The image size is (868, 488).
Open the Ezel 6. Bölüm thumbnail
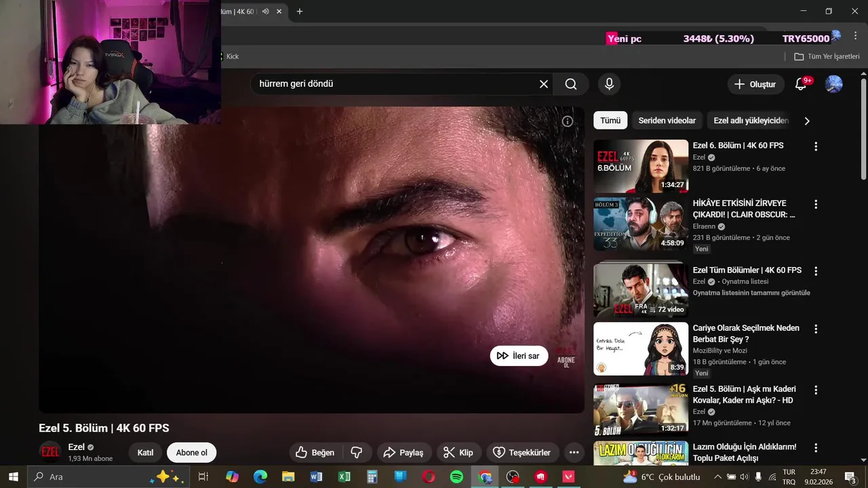pyautogui.click(x=641, y=166)
